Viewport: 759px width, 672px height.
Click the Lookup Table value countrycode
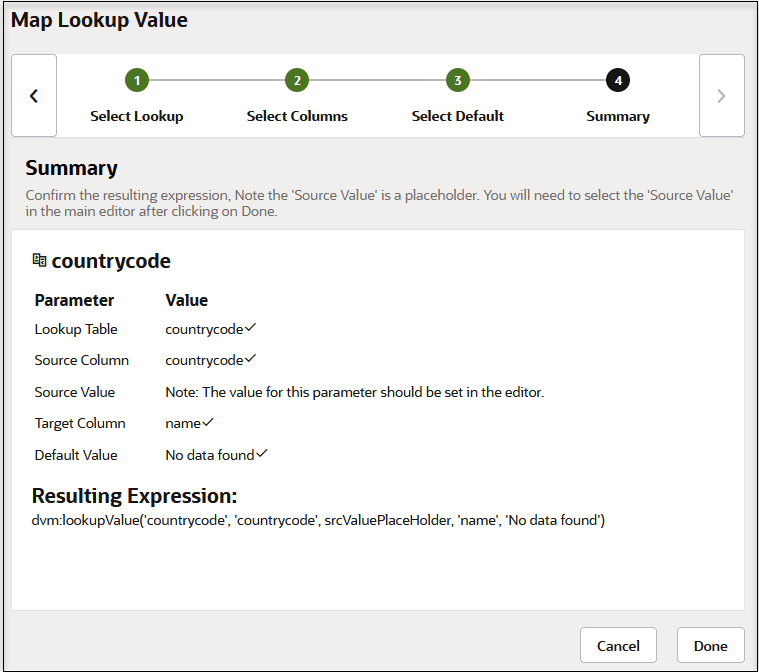pyautogui.click(x=204, y=330)
